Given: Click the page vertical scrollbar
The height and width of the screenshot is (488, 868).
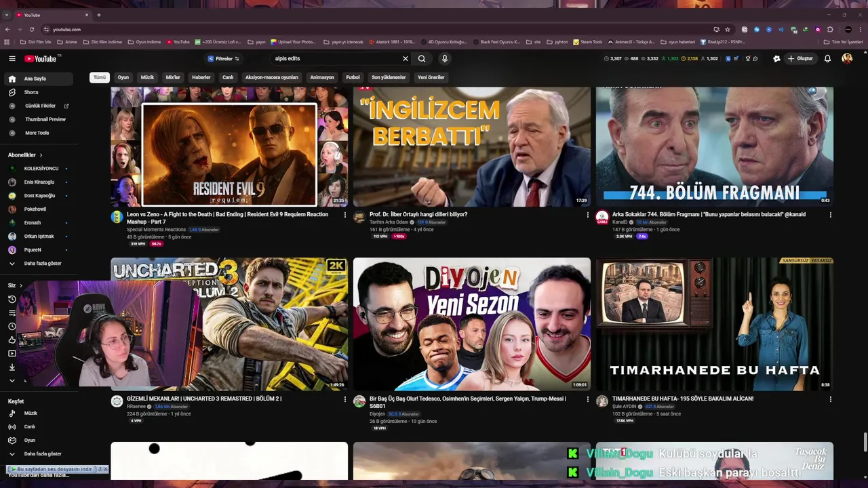Looking at the screenshot, I should (x=865, y=441).
